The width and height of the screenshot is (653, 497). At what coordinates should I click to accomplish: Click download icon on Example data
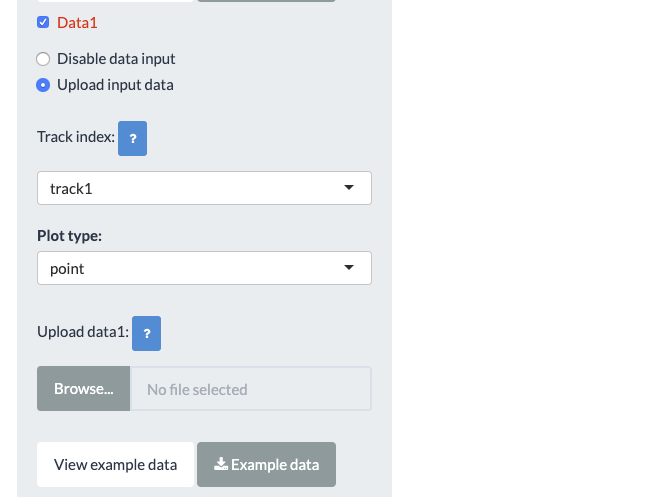[x=221, y=465]
